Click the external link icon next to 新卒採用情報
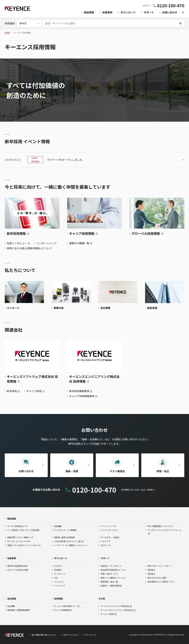Viewport: 189px width, 644px height. (x=28, y=234)
